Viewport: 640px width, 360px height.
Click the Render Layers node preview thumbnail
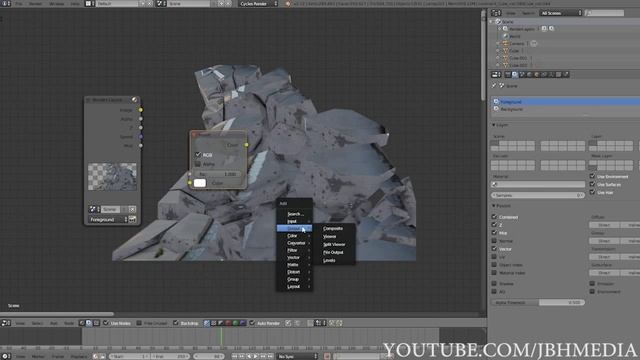112,177
